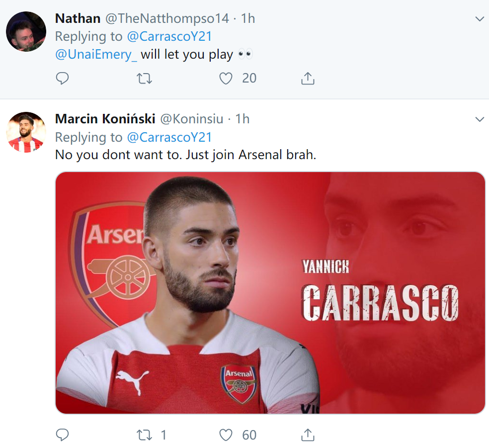
Task: Like Nathan's tweet
Action: (x=226, y=78)
